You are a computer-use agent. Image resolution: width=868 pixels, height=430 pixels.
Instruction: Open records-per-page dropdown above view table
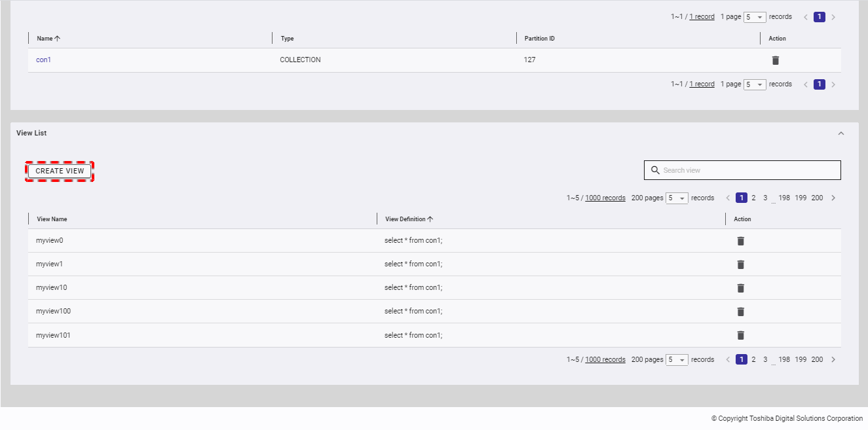tap(677, 198)
